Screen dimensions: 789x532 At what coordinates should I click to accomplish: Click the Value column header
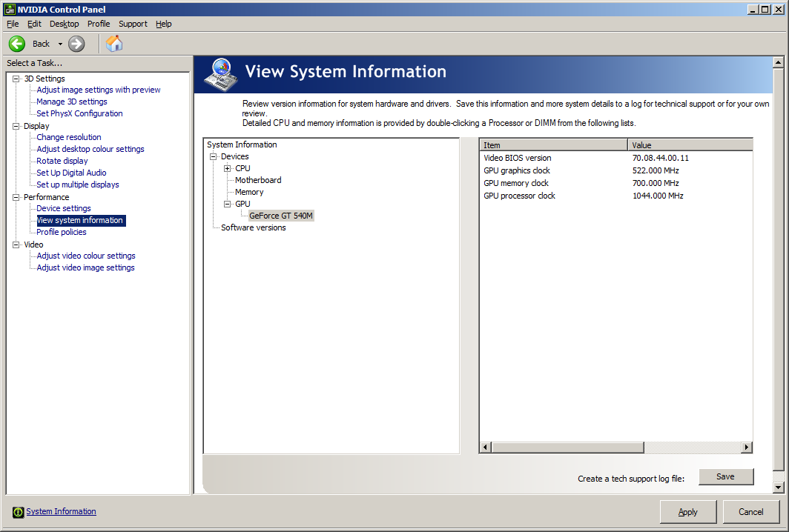click(x=690, y=145)
